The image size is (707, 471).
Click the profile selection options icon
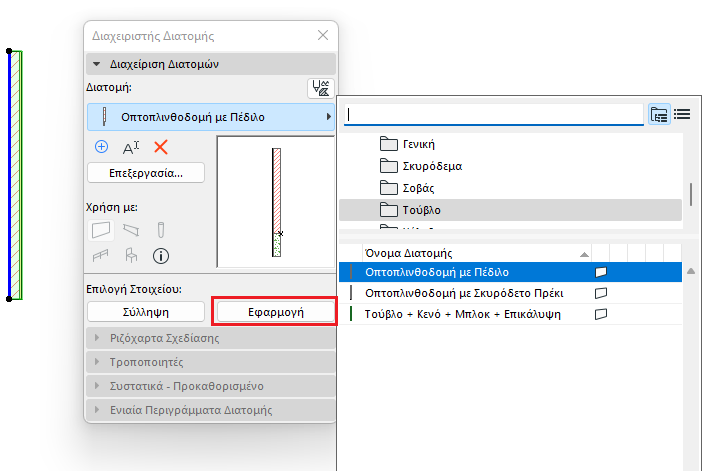pos(321,88)
